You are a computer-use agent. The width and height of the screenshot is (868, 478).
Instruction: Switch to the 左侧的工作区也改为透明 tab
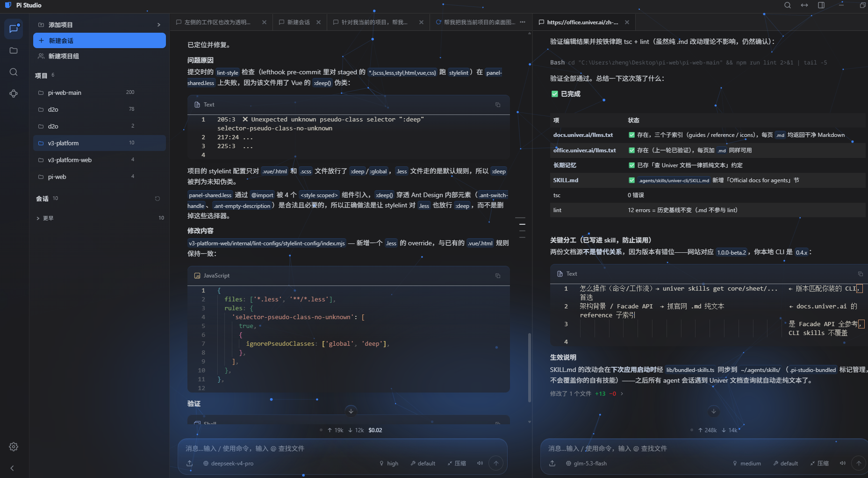[x=217, y=22]
